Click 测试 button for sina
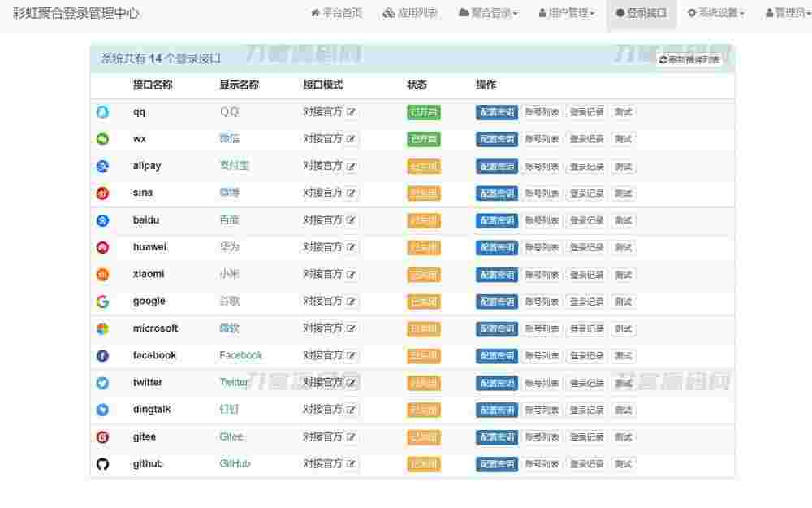 click(623, 193)
